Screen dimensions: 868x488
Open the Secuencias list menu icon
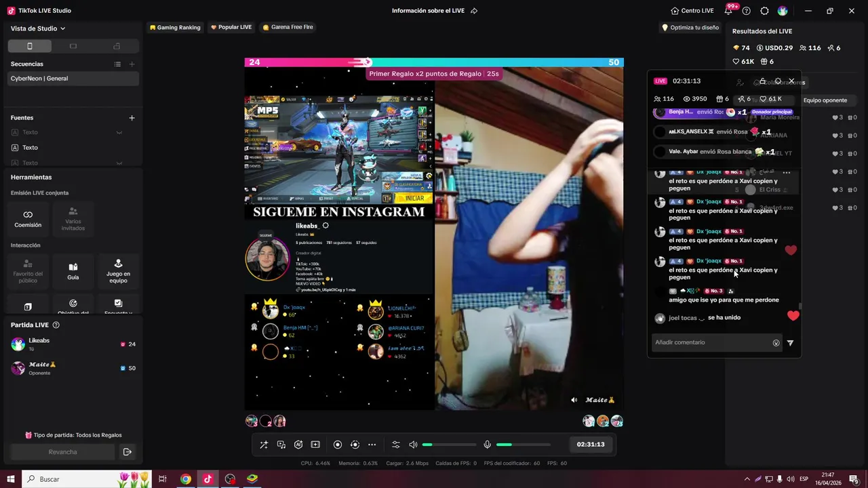click(117, 64)
